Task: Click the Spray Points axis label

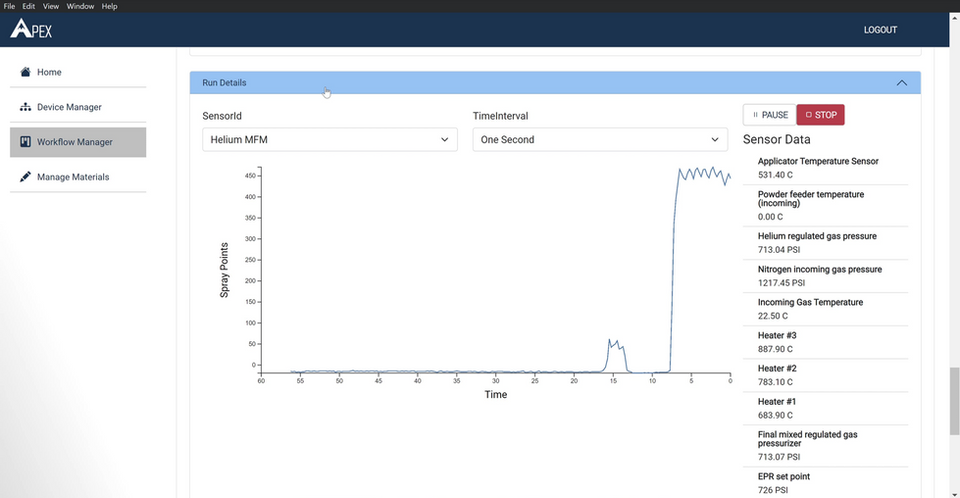Action: coord(224,270)
